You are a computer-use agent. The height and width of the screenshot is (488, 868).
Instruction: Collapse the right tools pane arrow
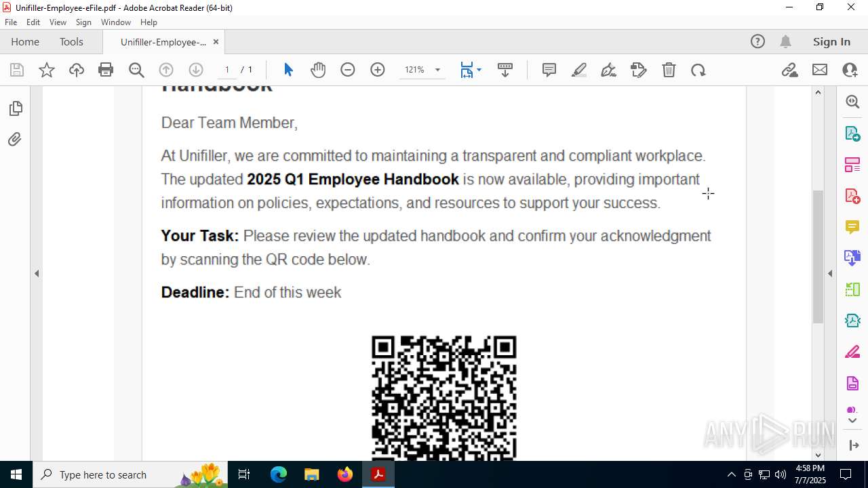[830, 274]
